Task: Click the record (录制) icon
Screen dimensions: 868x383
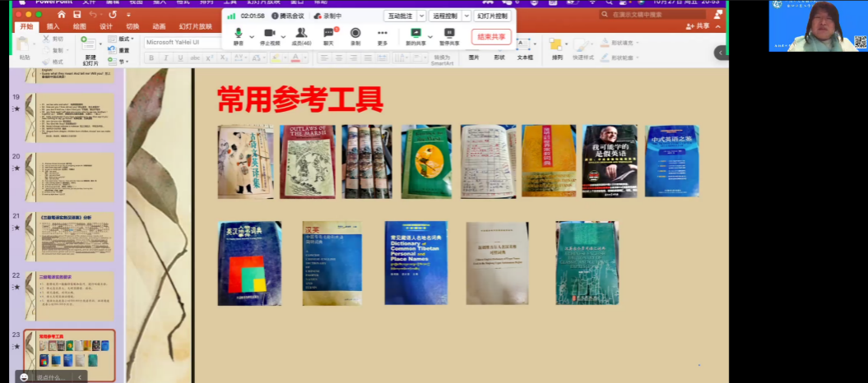Action: (x=355, y=34)
